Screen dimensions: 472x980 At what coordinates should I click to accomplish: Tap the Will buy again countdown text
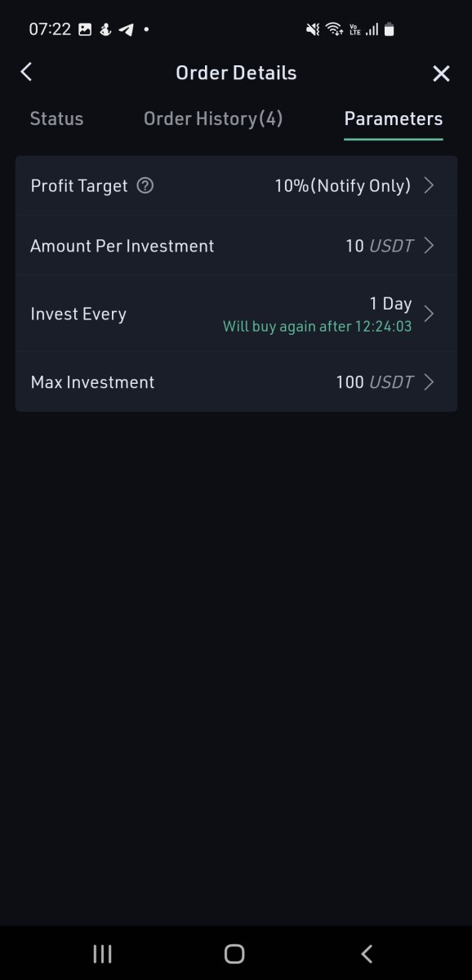tap(318, 327)
